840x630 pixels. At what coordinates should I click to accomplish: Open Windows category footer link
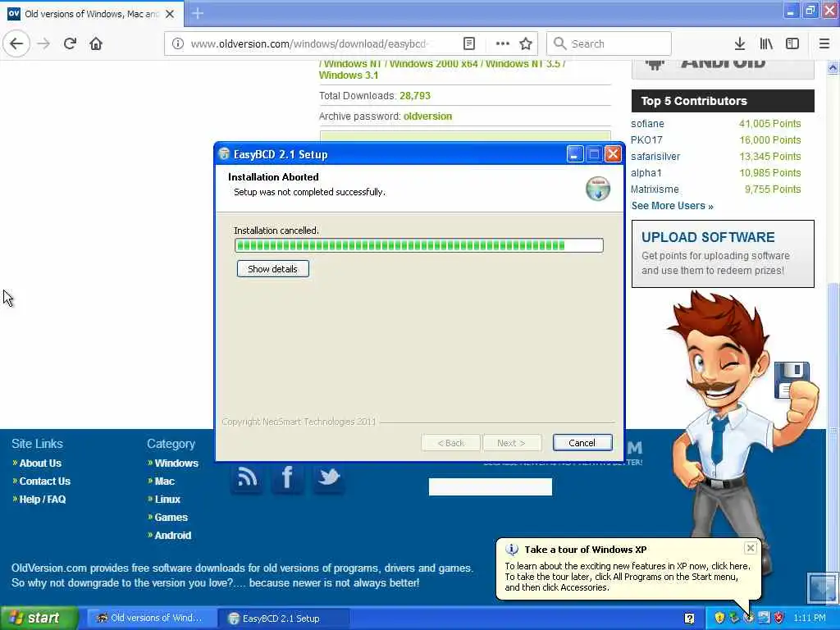[x=176, y=463]
